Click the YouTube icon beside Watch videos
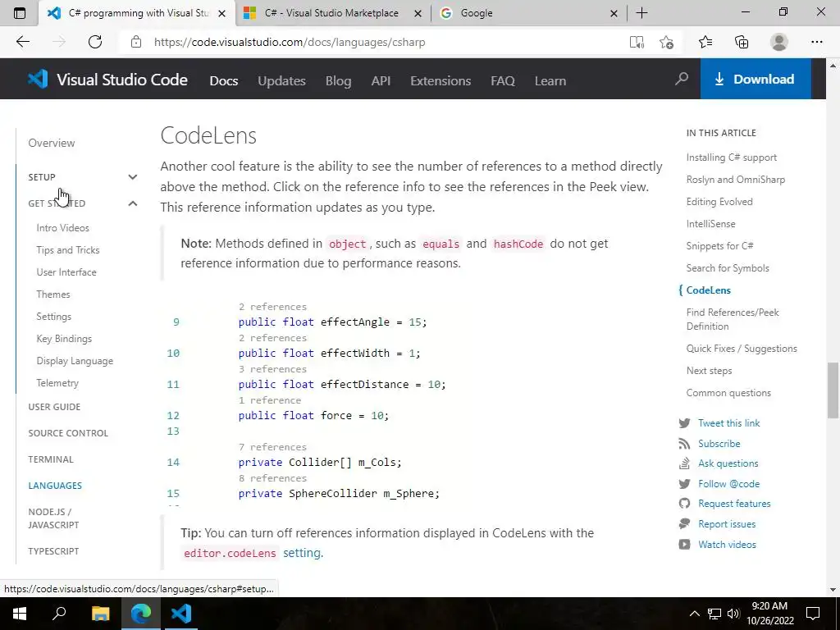 pos(684,545)
